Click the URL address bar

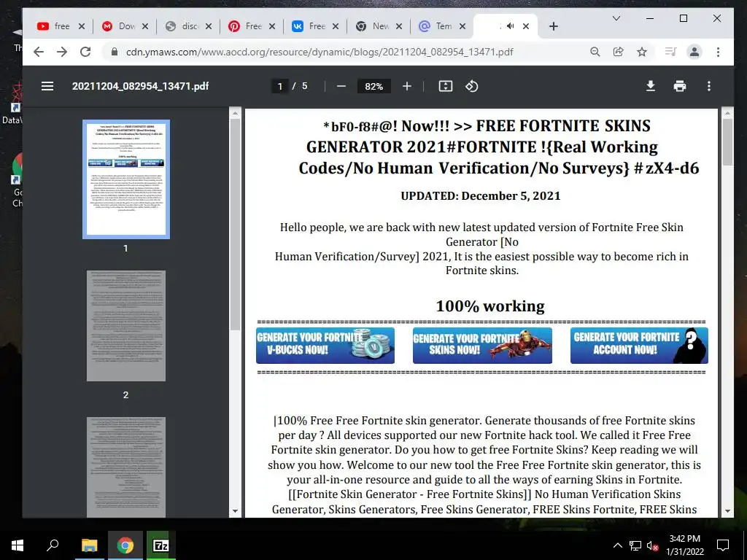(x=320, y=52)
